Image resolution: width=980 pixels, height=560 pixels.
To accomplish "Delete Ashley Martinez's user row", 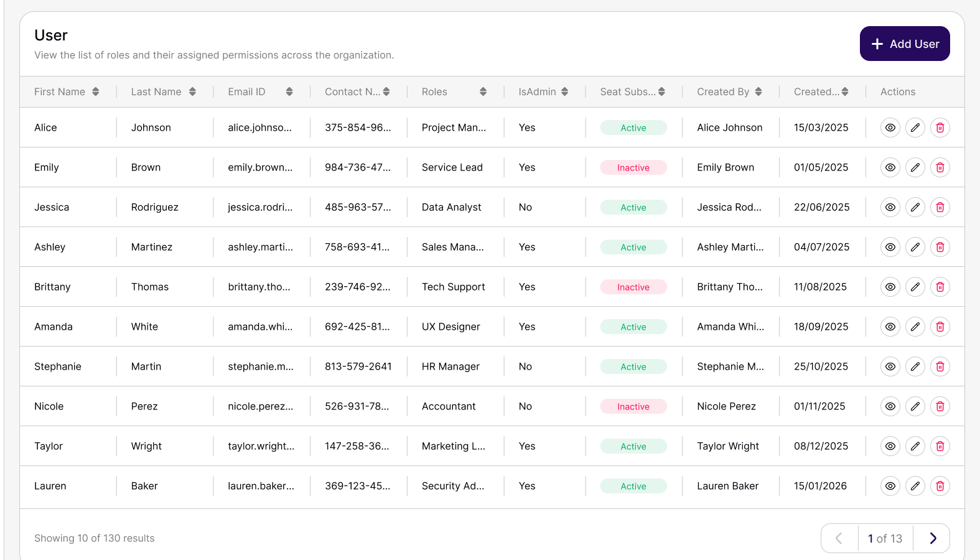I will click(940, 247).
